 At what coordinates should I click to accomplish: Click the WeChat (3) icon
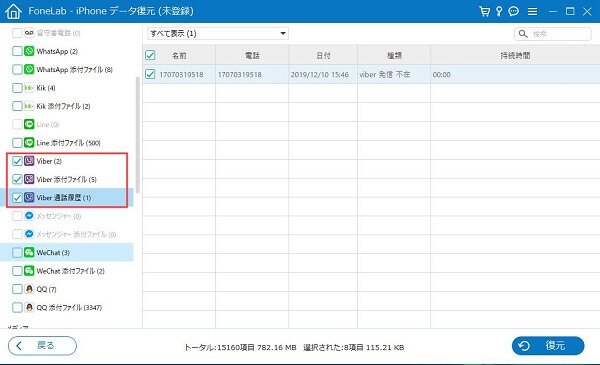[29, 253]
